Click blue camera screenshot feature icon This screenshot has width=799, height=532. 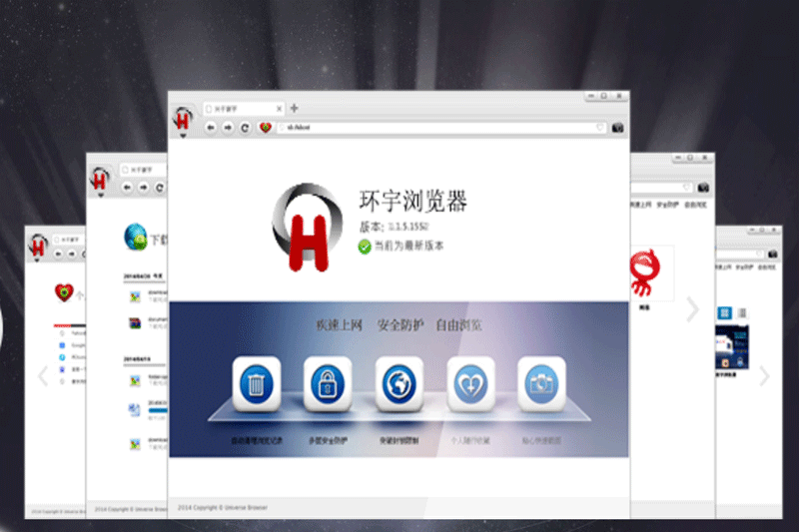[541, 384]
